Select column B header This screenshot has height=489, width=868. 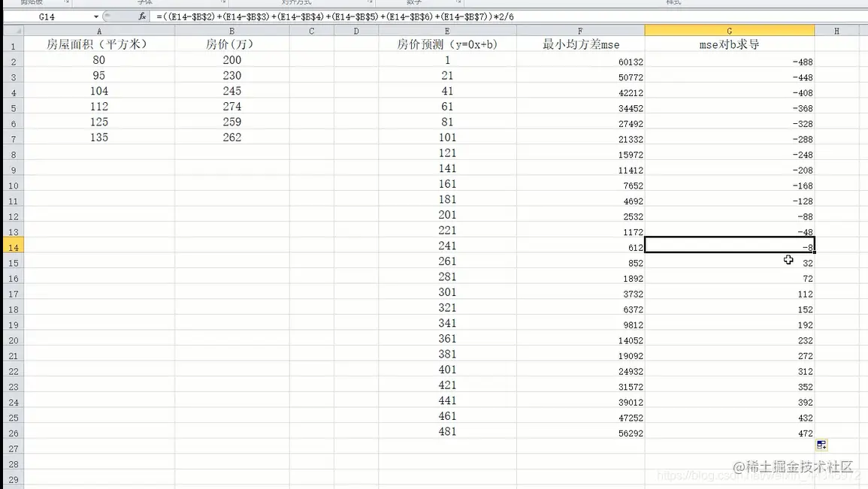(x=232, y=31)
